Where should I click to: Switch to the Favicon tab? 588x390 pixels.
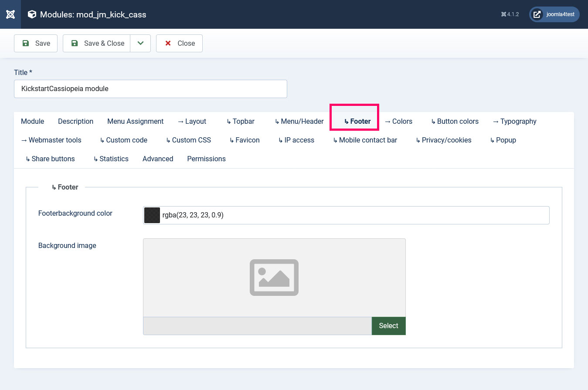[244, 140]
